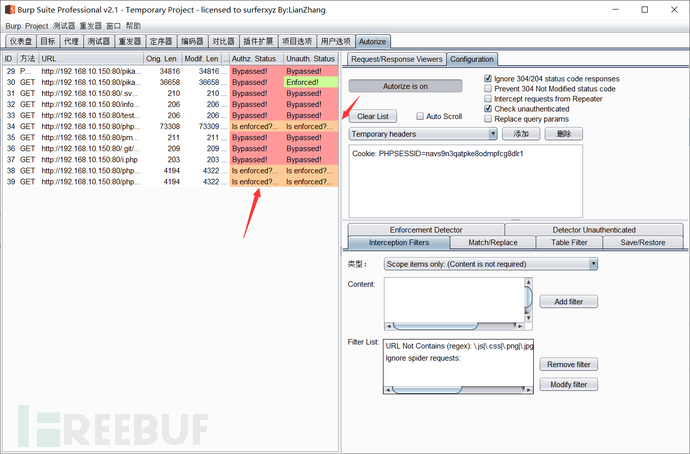This screenshot has height=454, width=690.
Task: Open the Enforcement Detector tab
Action: [426, 230]
